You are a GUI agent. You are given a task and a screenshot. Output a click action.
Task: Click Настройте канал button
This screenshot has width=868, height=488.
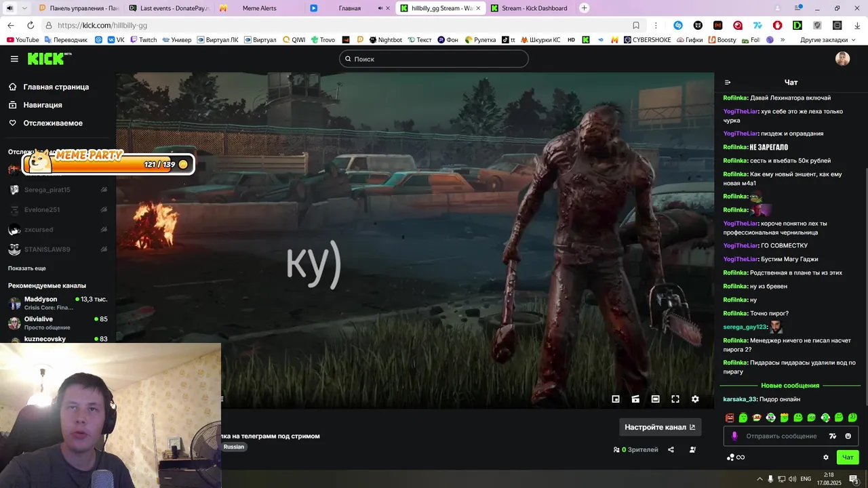(x=660, y=427)
